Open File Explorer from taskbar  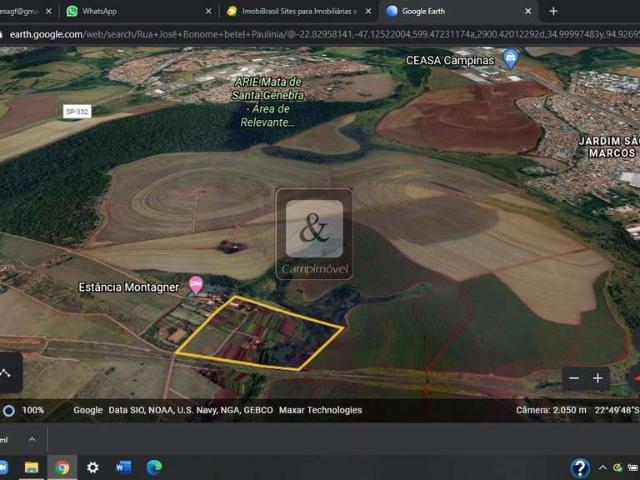31,467
